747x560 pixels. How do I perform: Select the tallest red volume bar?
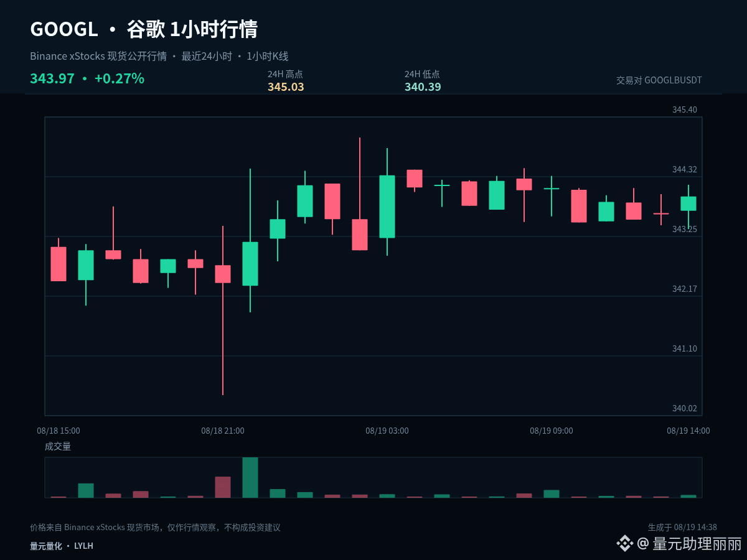pyautogui.click(x=223, y=487)
